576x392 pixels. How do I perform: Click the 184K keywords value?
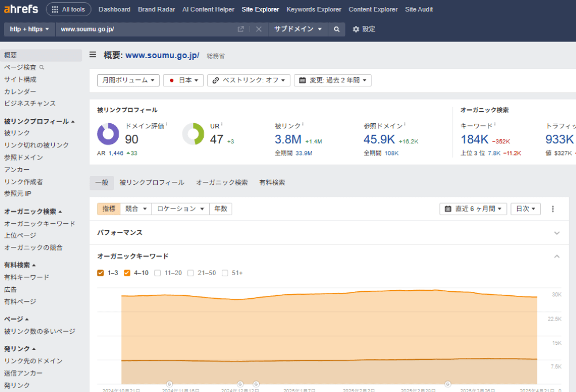[475, 139]
